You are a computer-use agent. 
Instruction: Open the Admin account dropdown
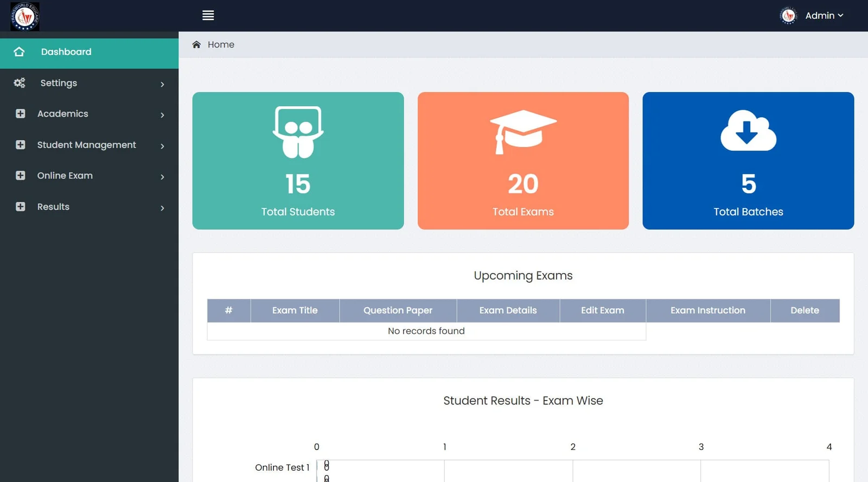click(x=824, y=16)
